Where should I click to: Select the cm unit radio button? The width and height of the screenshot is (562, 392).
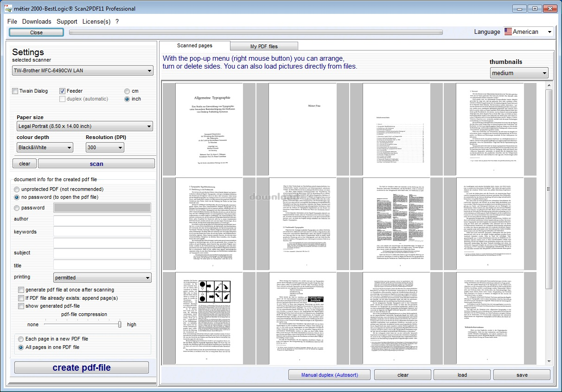(x=127, y=91)
